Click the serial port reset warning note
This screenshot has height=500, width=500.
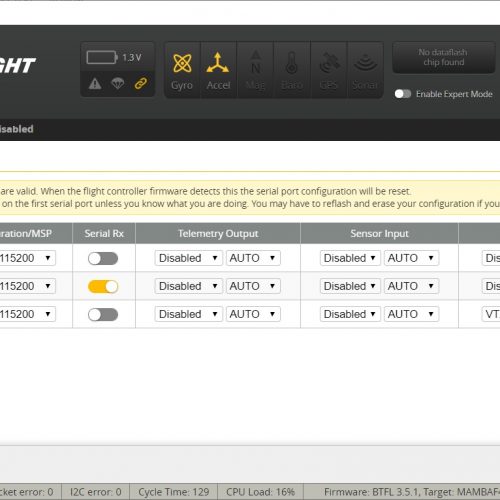[250, 198]
